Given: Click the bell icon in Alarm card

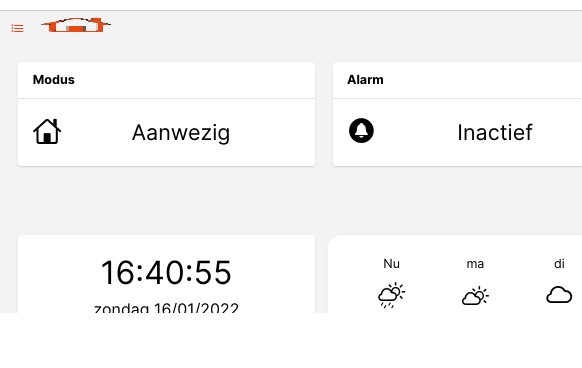Looking at the screenshot, I should point(361,130).
